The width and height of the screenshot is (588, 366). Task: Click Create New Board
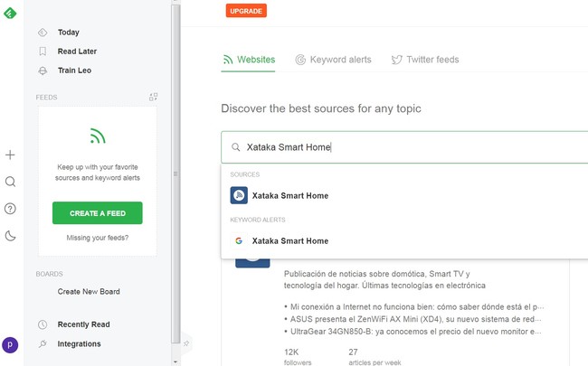89,292
